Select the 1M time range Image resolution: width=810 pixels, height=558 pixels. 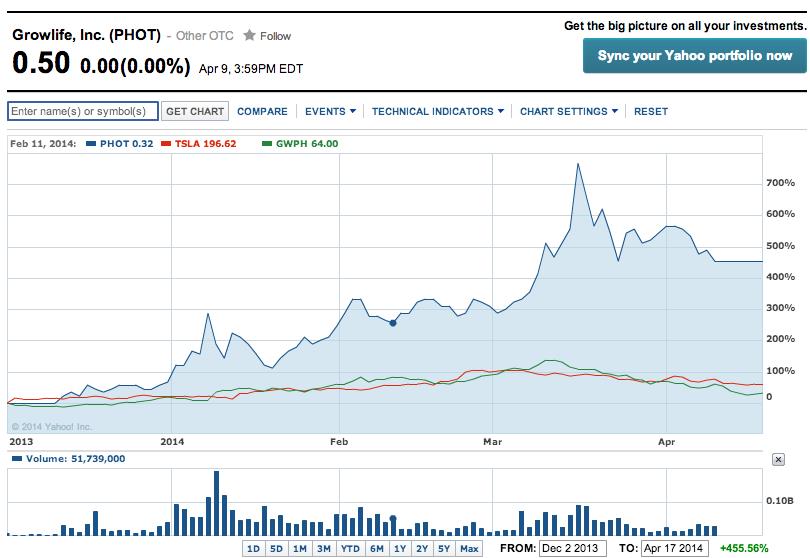pos(300,548)
